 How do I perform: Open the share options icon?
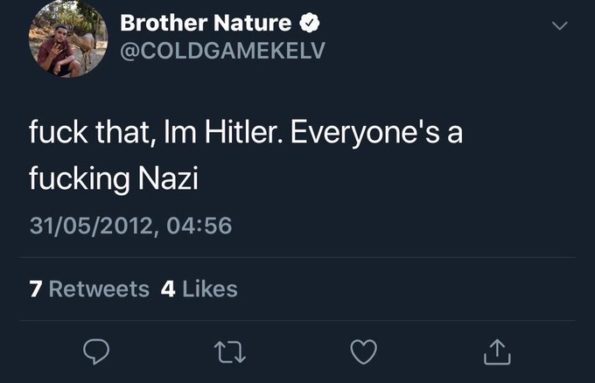coord(497,351)
